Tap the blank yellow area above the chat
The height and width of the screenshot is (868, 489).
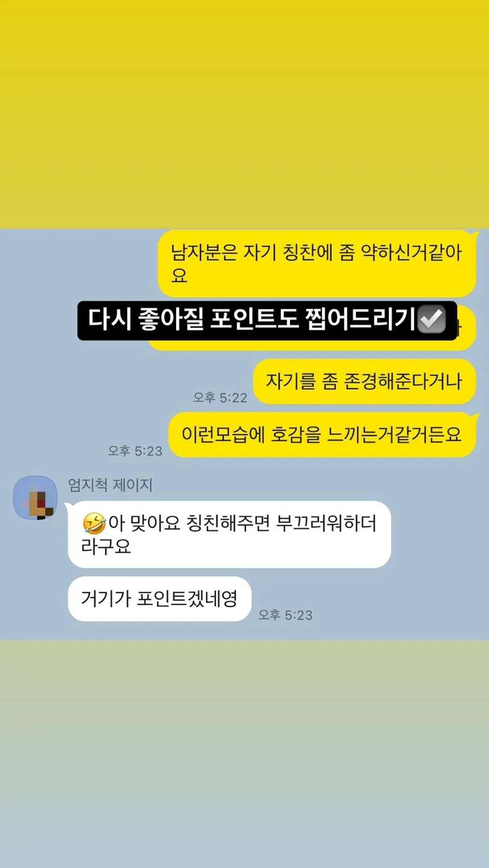tap(244, 115)
